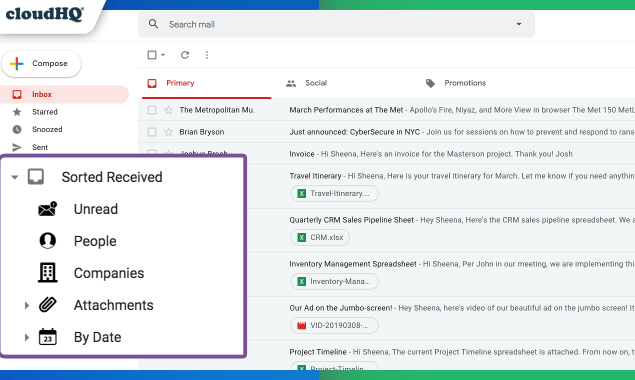
Task: Open the Unread envelope icon
Action: point(47,209)
